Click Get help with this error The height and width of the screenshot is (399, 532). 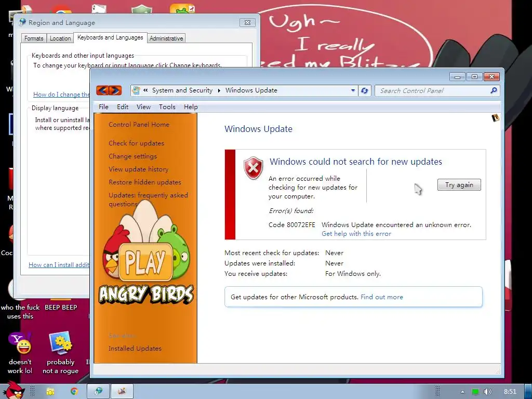pyautogui.click(x=356, y=234)
